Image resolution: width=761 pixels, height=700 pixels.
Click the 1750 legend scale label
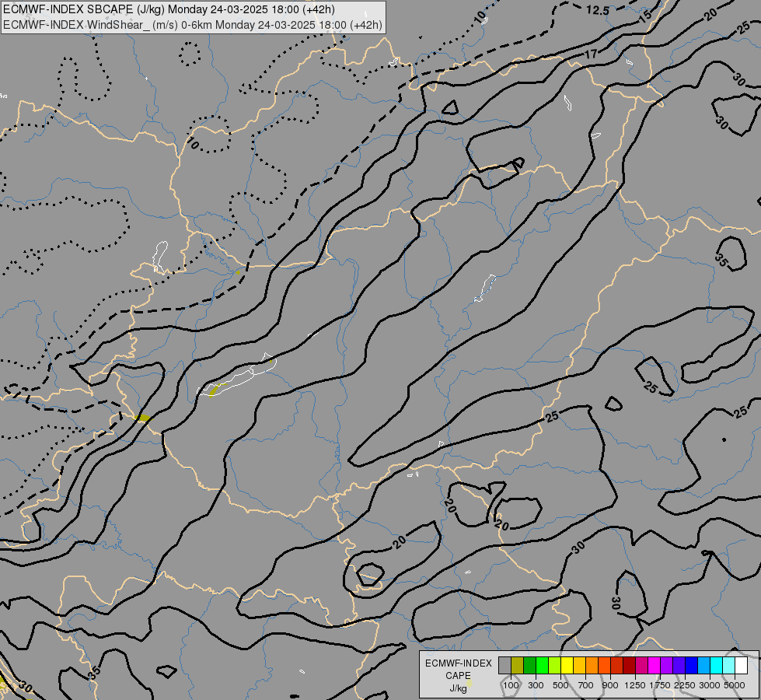pyautogui.click(x=660, y=685)
